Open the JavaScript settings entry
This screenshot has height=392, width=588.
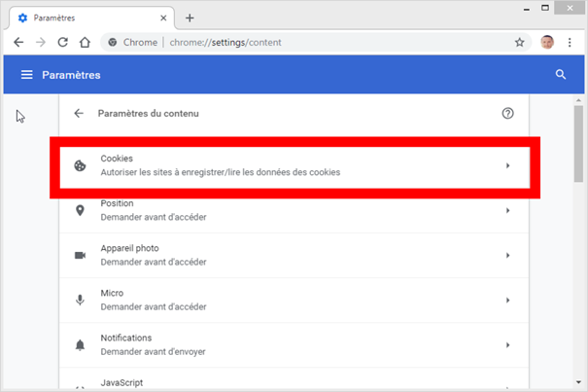(292, 383)
